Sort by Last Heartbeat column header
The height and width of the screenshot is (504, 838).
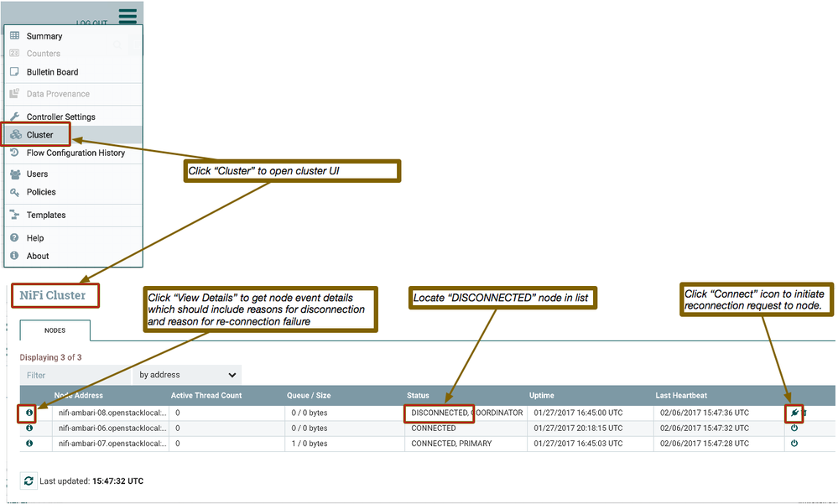tap(681, 396)
